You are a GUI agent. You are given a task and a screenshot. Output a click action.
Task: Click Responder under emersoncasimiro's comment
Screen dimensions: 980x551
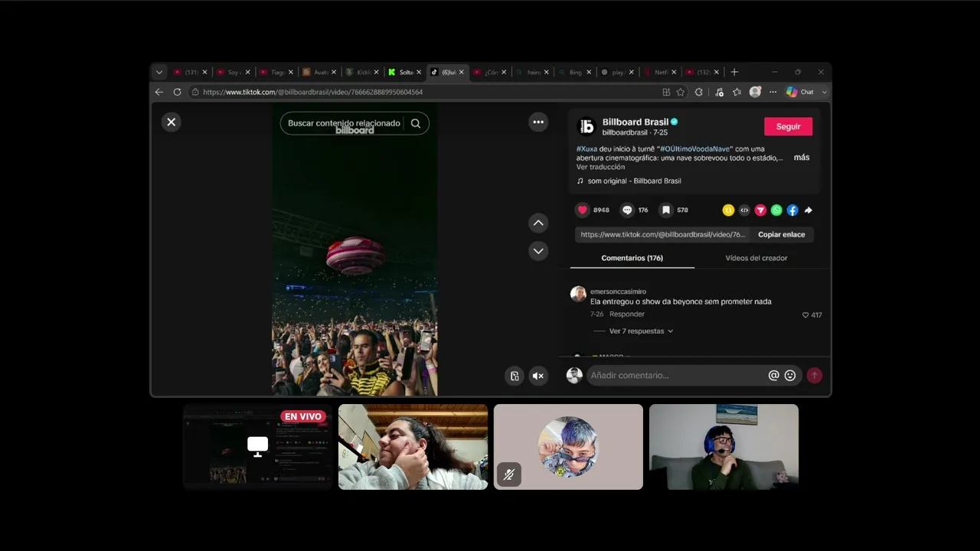pos(627,314)
